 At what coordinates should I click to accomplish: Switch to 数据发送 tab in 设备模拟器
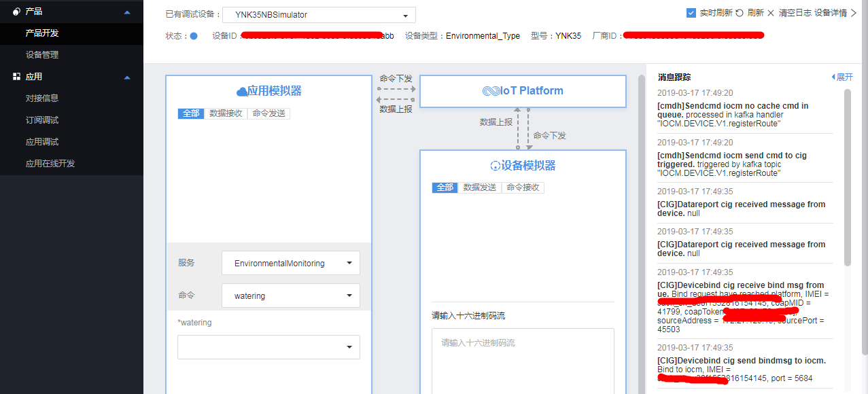480,187
